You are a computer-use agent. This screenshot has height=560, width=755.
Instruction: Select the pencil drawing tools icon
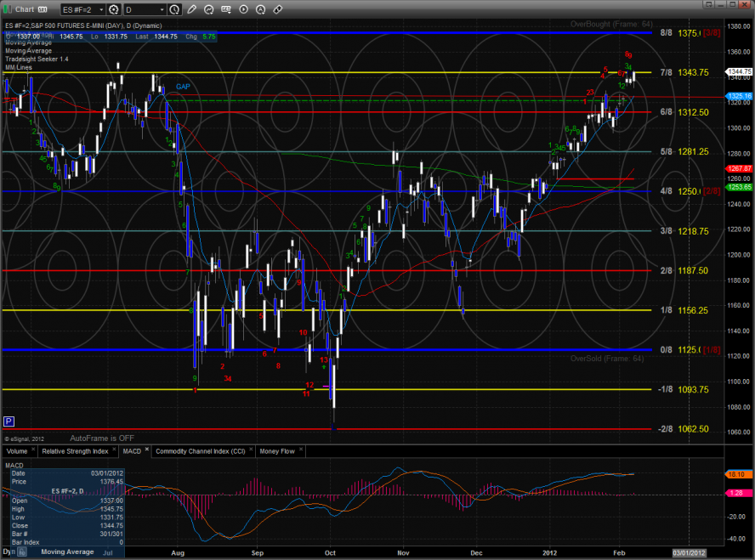[x=191, y=9]
